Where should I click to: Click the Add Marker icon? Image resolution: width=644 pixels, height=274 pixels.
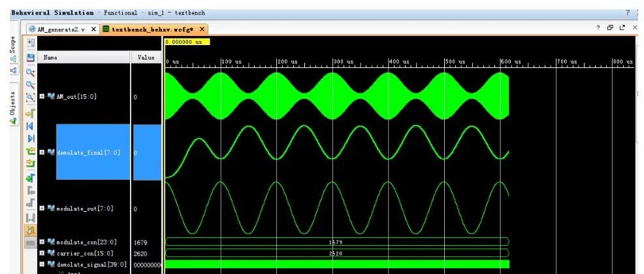[x=31, y=178]
